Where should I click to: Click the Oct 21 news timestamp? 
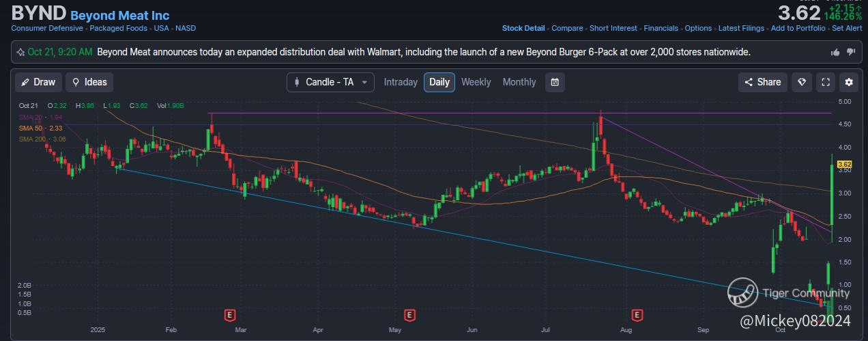click(60, 52)
